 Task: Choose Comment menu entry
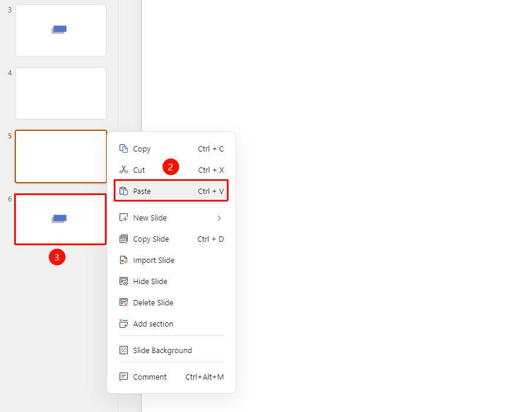(171, 377)
